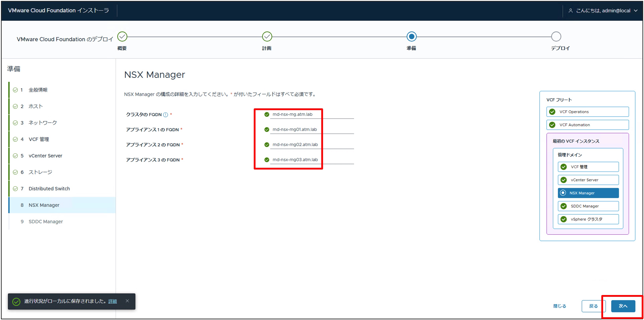Click the アプライアンス 2 の FQDN input field

pyautogui.click(x=312, y=145)
